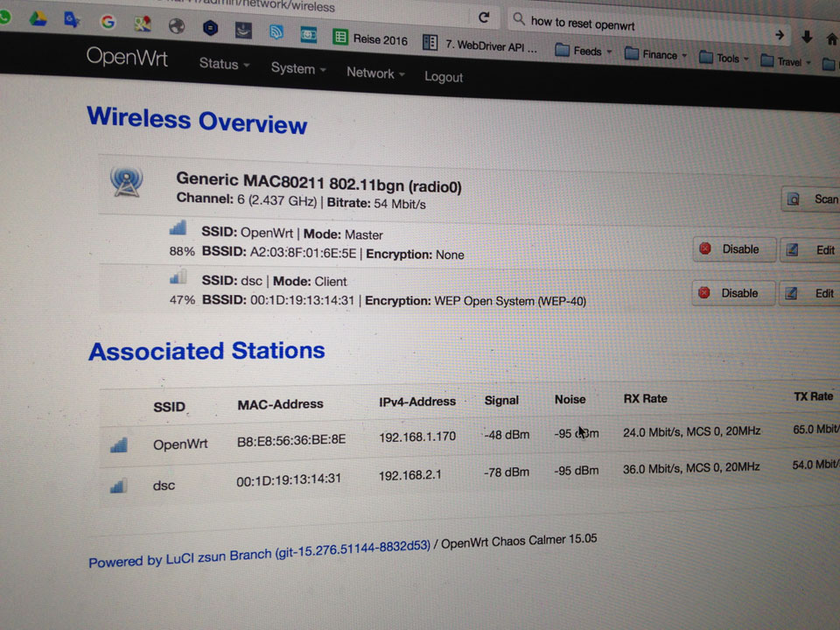
Task: Expand the System dropdown menu
Action: [x=298, y=68]
